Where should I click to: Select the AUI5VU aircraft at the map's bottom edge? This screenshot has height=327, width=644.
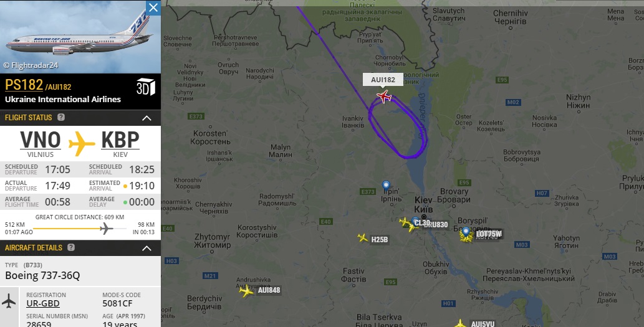(461, 324)
